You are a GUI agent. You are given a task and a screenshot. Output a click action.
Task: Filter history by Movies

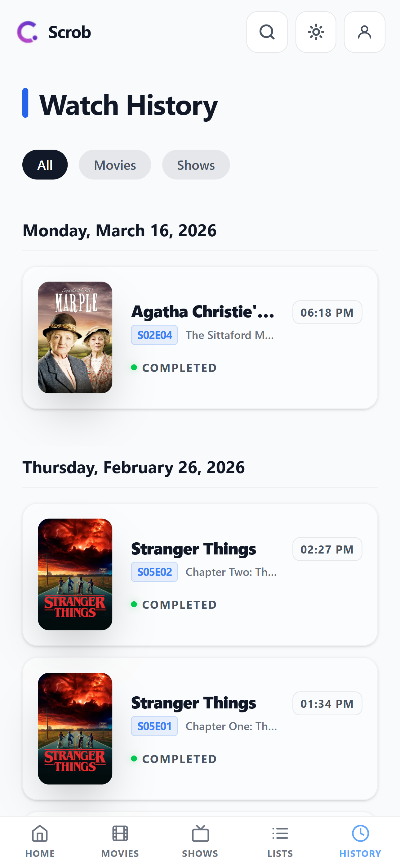point(115,165)
